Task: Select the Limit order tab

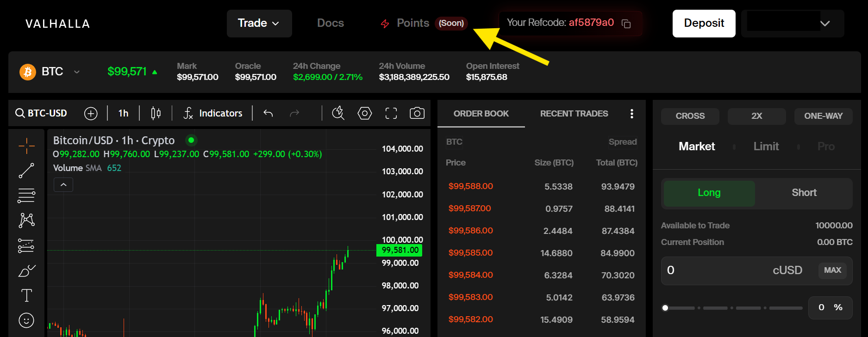Action: [x=766, y=147]
